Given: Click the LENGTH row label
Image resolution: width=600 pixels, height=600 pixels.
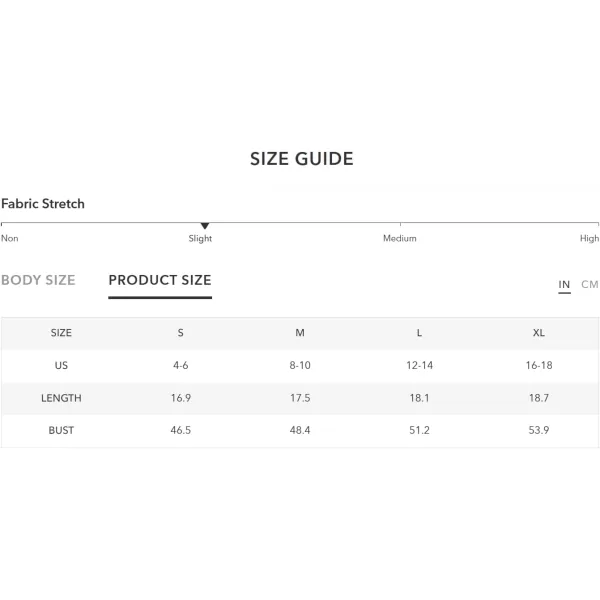Looking at the screenshot, I should [x=61, y=398].
